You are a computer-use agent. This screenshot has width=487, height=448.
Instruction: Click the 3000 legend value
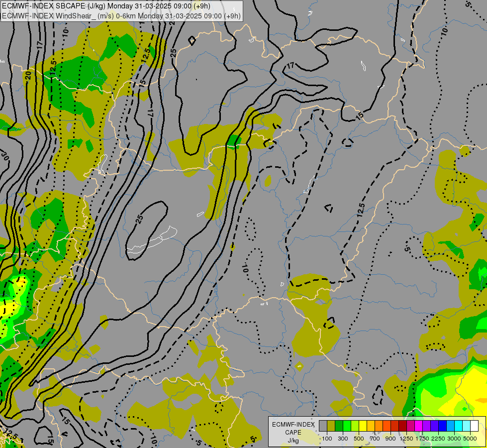[454, 439]
